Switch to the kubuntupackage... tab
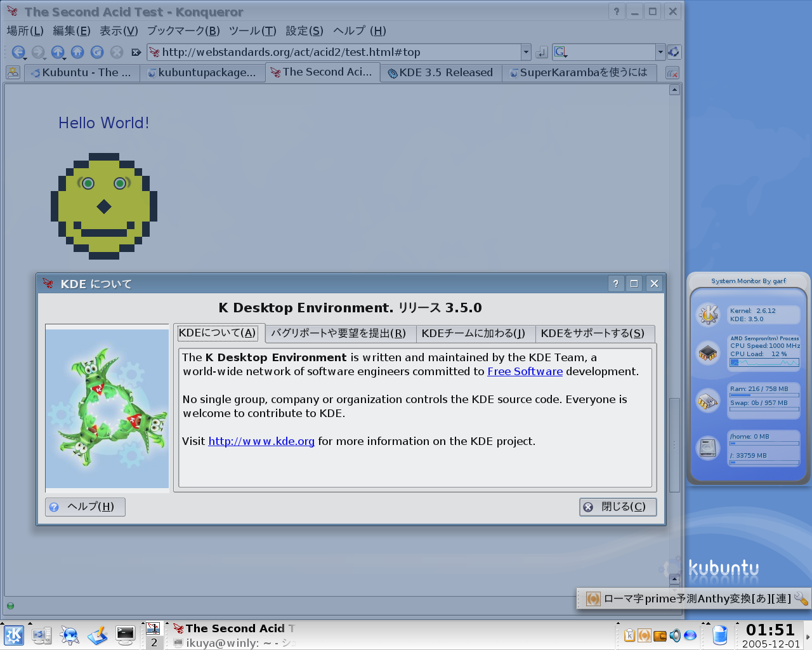 [202, 73]
